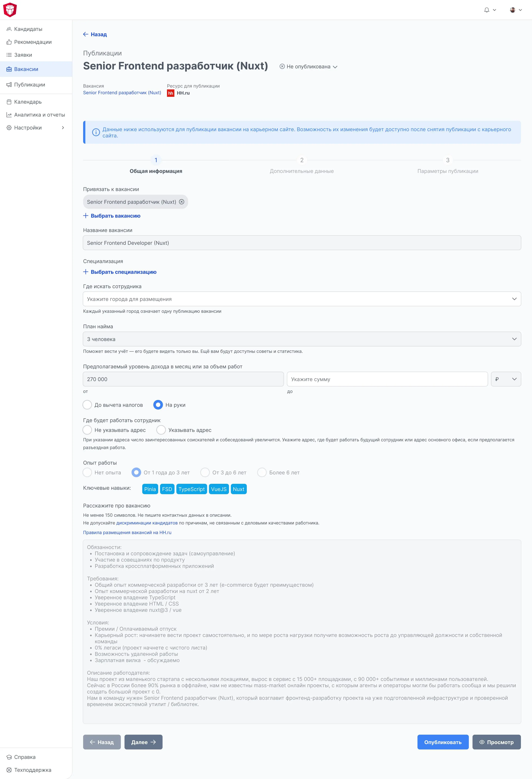This screenshot has width=532, height=779.
Task: Open Правила размещения вакансий на HH.ru link
Action: [127, 532]
